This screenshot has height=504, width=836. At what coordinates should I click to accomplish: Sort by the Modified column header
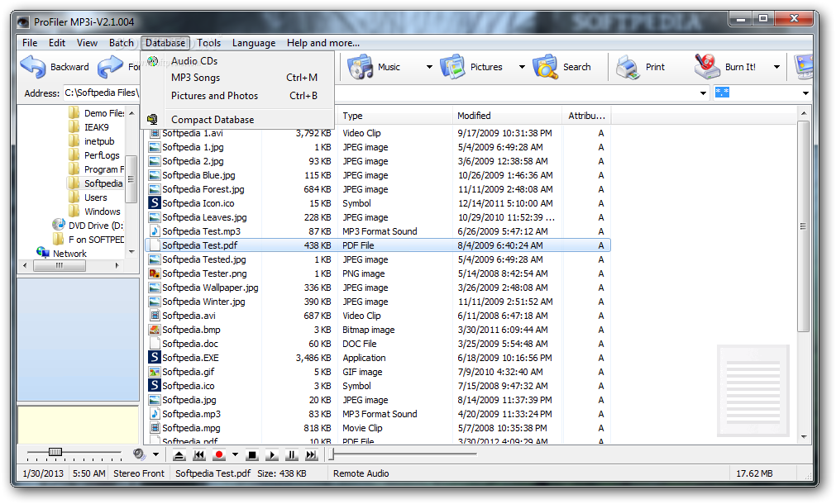(x=507, y=116)
